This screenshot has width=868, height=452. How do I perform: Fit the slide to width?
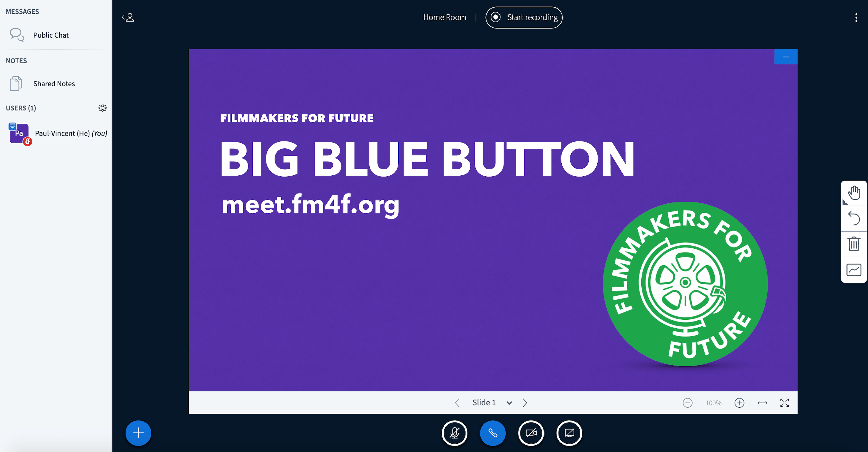pyautogui.click(x=763, y=403)
